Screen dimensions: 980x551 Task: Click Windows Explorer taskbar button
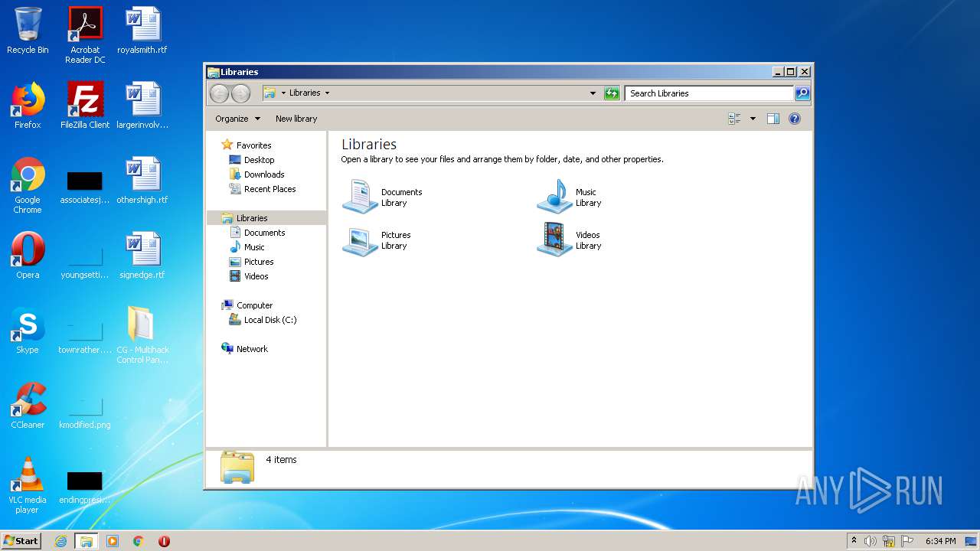coord(87,541)
